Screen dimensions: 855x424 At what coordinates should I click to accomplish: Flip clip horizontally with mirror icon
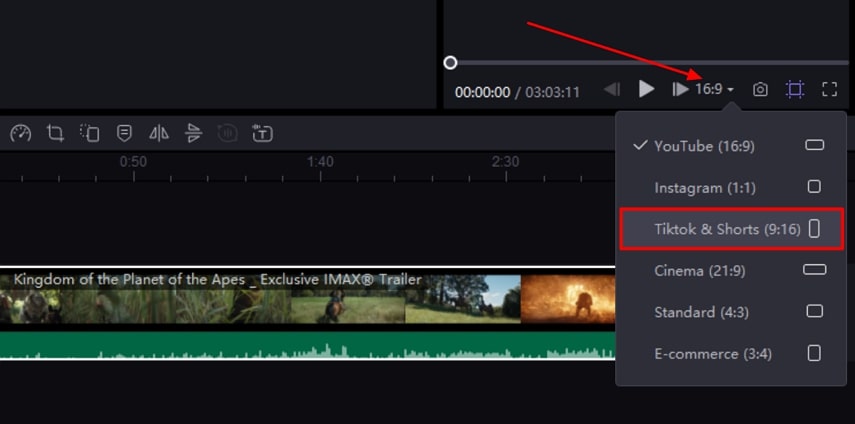point(159,133)
